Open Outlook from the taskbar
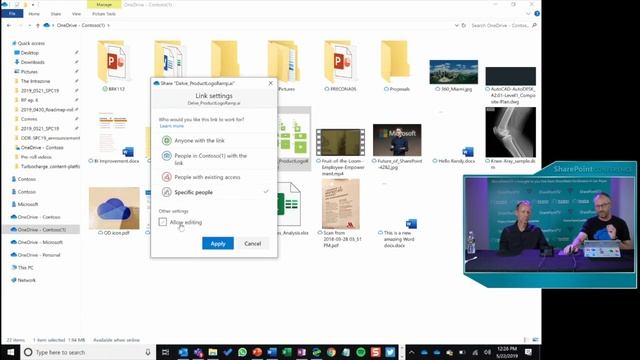This screenshot has width=640, height=360. 183,352
